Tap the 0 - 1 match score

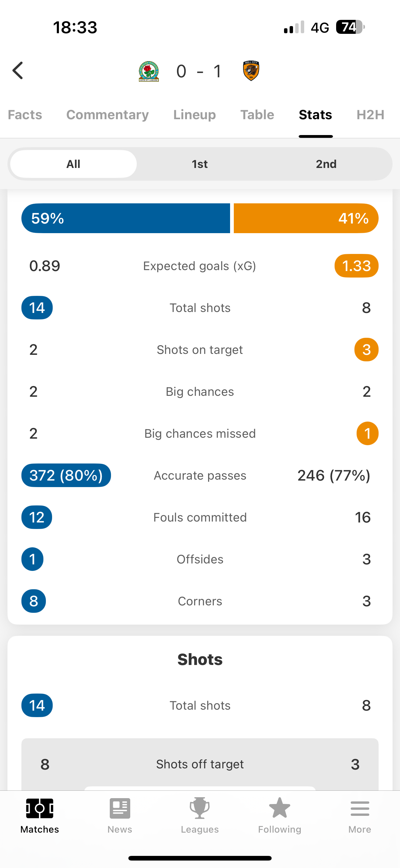pyautogui.click(x=199, y=71)
